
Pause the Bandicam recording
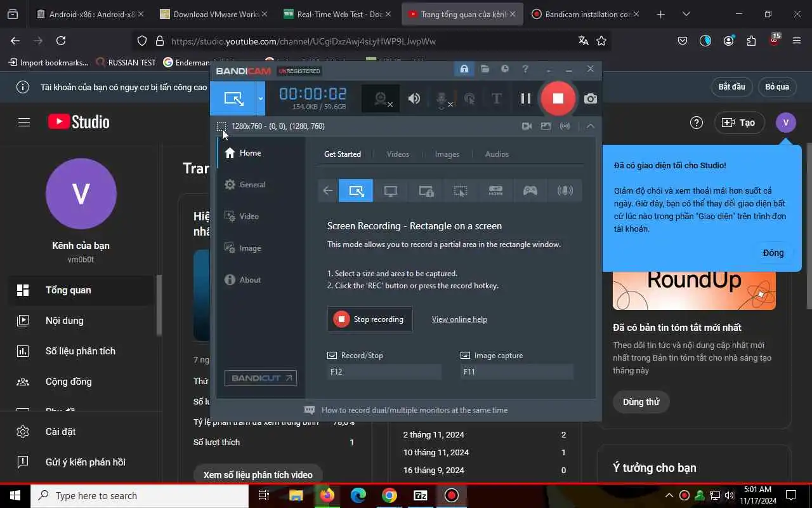click(x=525, y=98)
